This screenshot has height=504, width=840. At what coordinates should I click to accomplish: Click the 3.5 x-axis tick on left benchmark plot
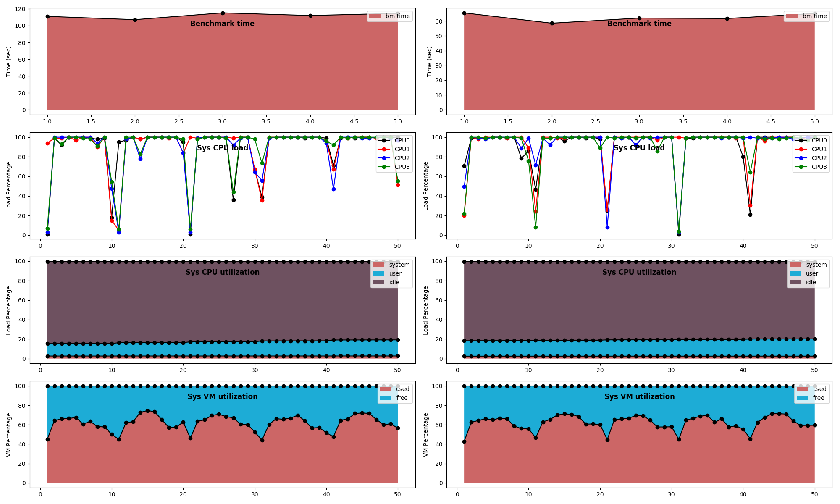pos(266,121)
